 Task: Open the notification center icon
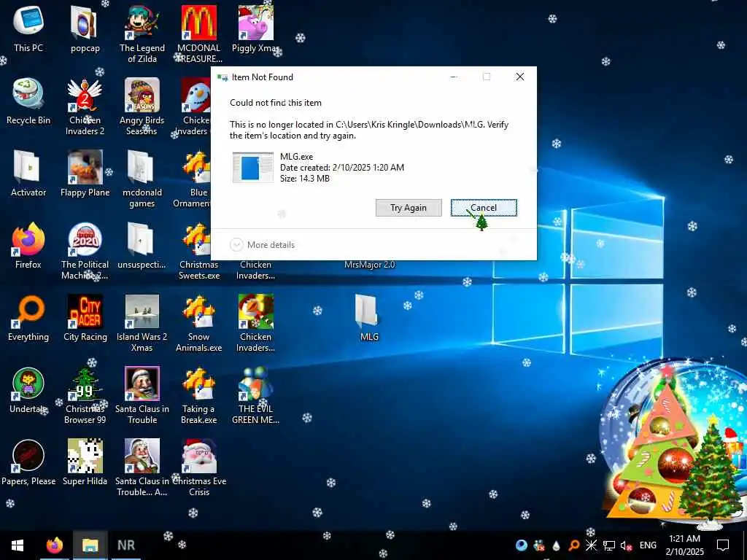pos(723,545)
